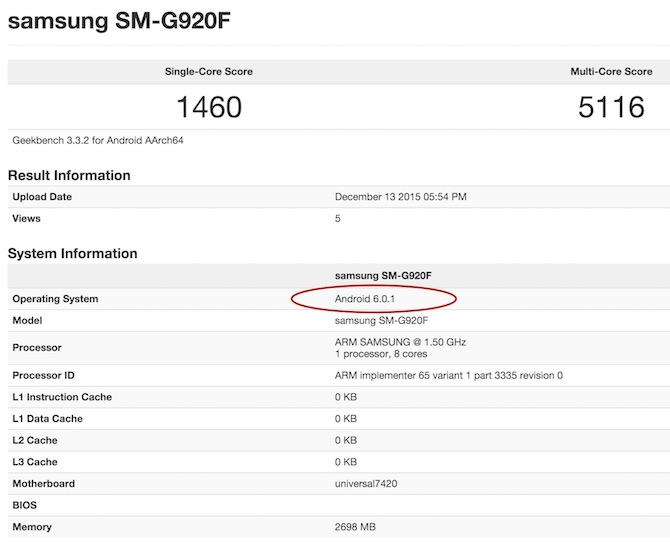
Task: Click the Single-Core Score value 1460
Action: (x=208, y=107)
